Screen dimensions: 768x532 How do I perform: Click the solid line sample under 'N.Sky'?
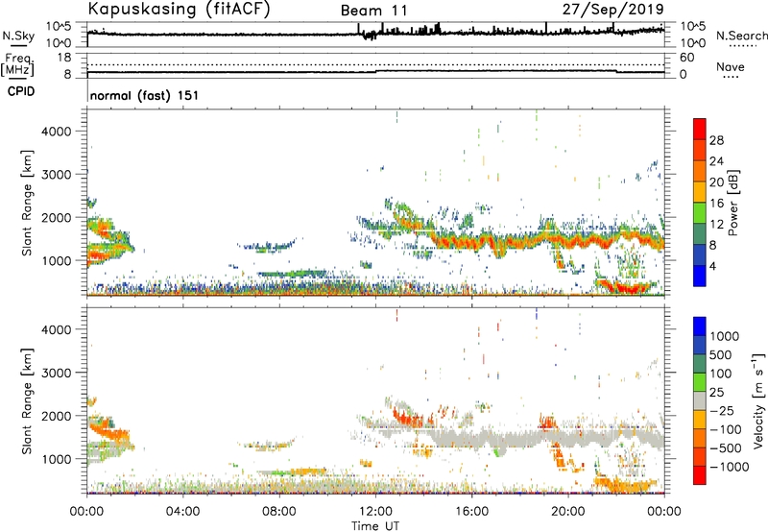tap(18, 46)
